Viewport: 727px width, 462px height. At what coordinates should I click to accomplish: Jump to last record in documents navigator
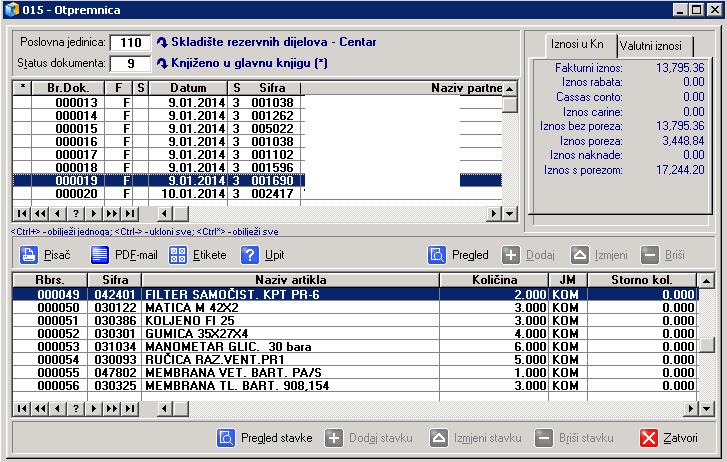point(130,213)
